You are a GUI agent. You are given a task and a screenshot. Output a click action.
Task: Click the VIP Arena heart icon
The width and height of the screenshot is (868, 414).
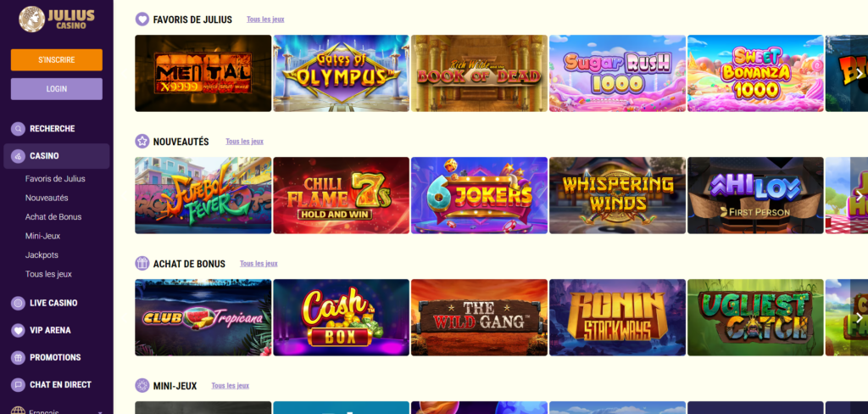tap(19, 330)
